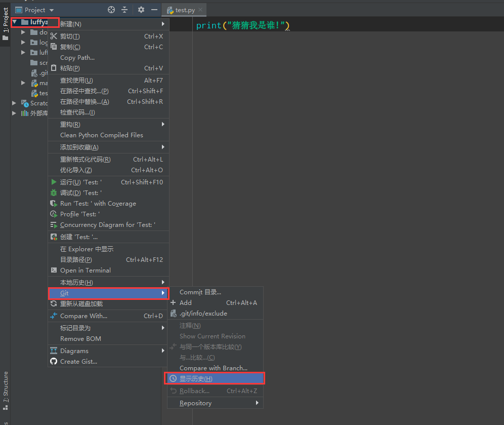The image size is (504, 425).
Task: Select 目录路径(P) entry
Action: (108, 260)
